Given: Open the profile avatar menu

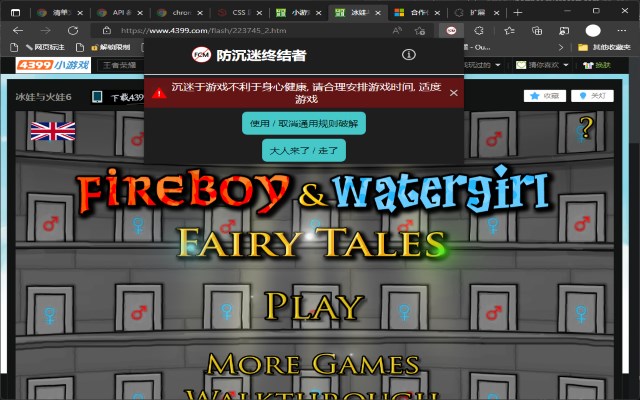Looking at the screenshot, I should [x=593, y=31].
